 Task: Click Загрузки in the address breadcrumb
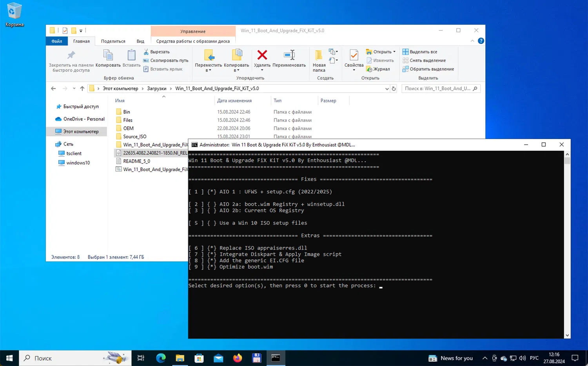coord(157,89)
